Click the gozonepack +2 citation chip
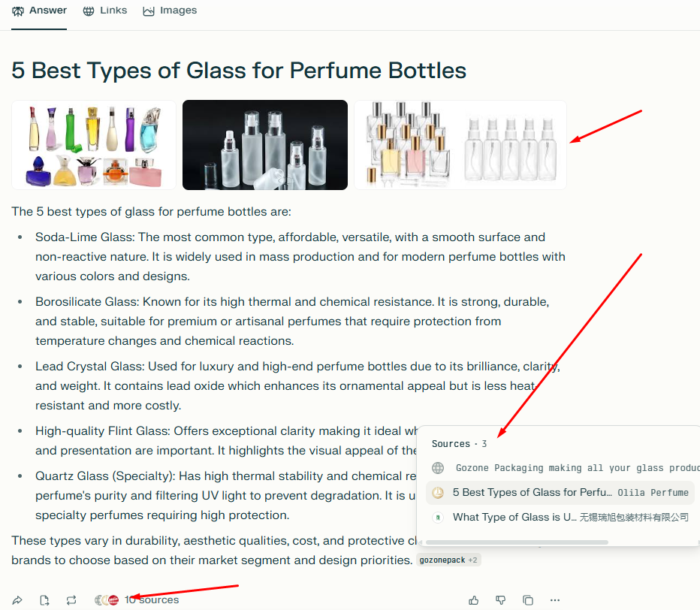 (448, 560)
